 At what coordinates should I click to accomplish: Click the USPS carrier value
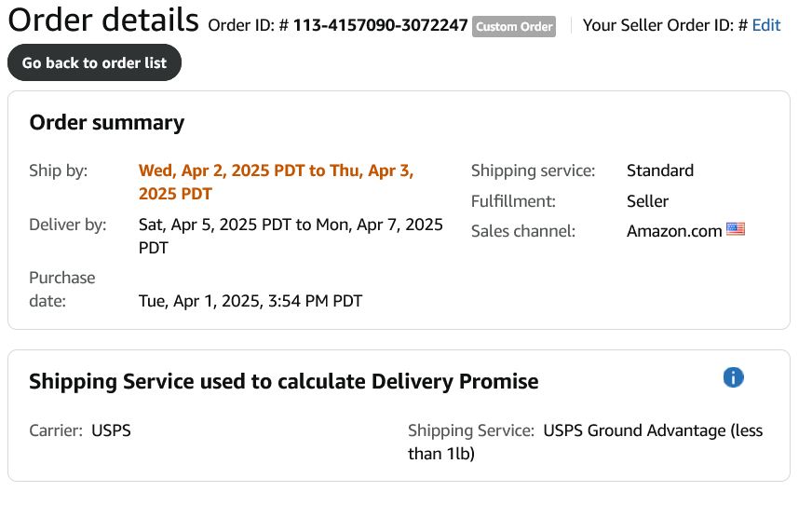111,430
